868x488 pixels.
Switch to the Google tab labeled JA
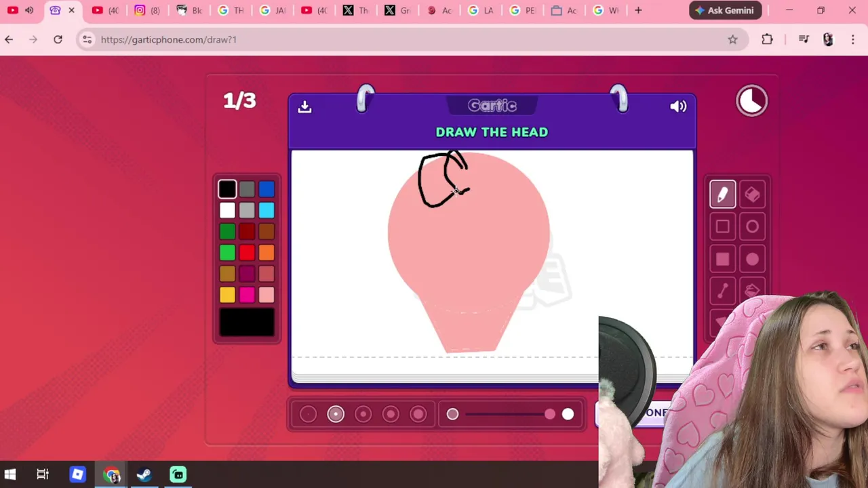pos(272,10)
